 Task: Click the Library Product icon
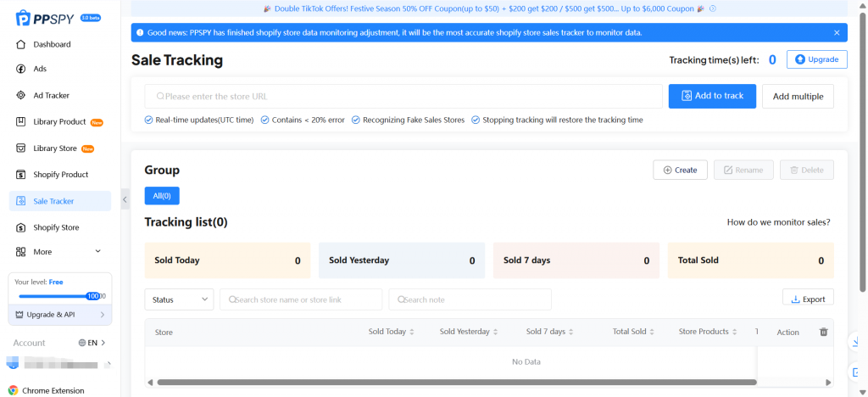coord(21,122)
